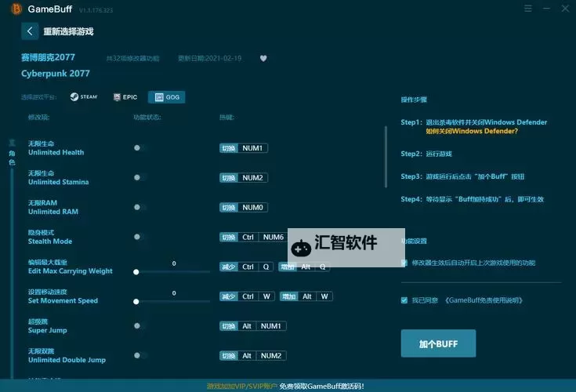The height and width of the screenshot is (392, 576).
Task: Adjust Set Movement Speed slider
Action: [172, 302]
